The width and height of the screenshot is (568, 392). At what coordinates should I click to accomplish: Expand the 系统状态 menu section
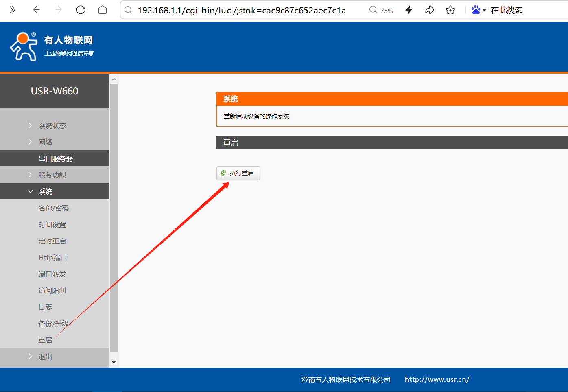(52, 126)
